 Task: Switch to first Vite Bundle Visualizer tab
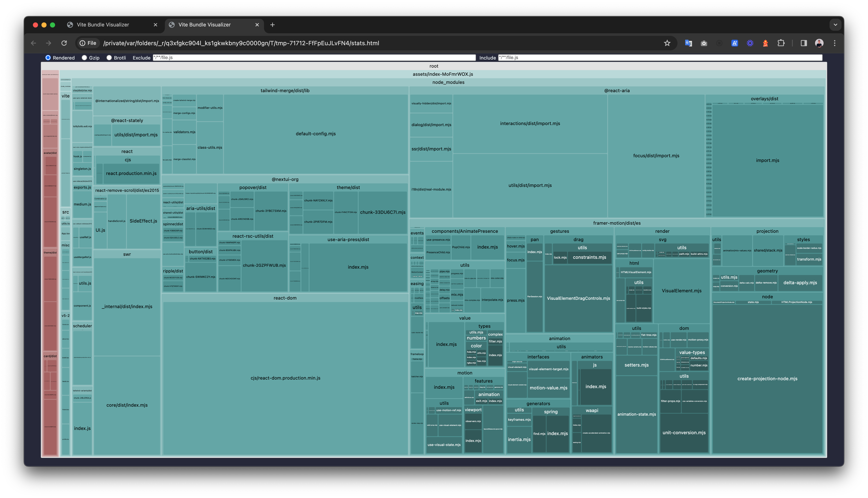103,25
